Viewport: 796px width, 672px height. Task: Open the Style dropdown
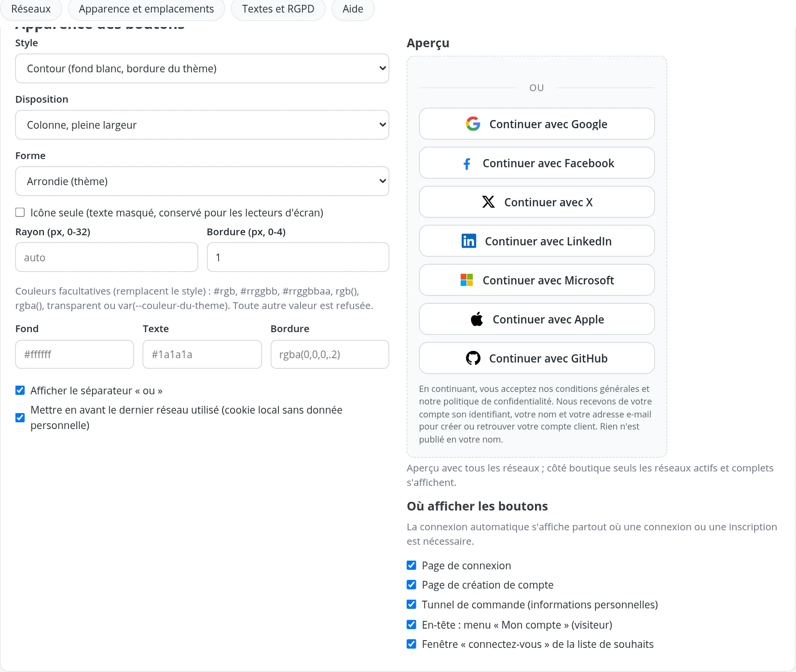[x=202, y=68]
